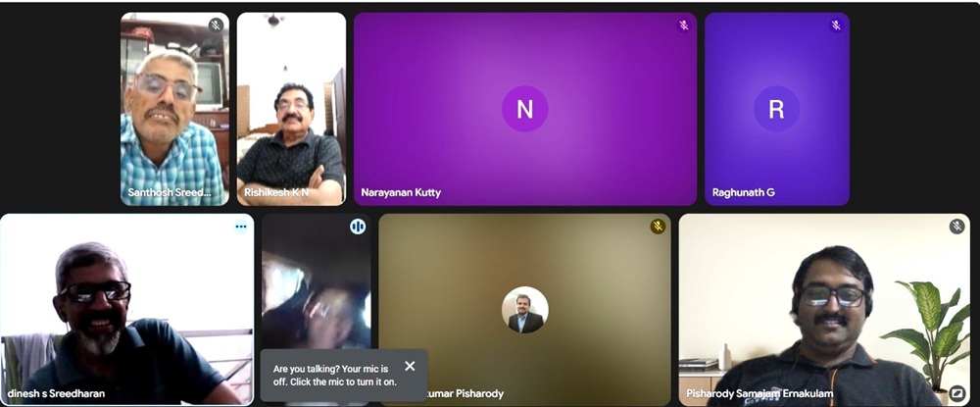Dismiss the mic-is-off notification

click(410, 367)
